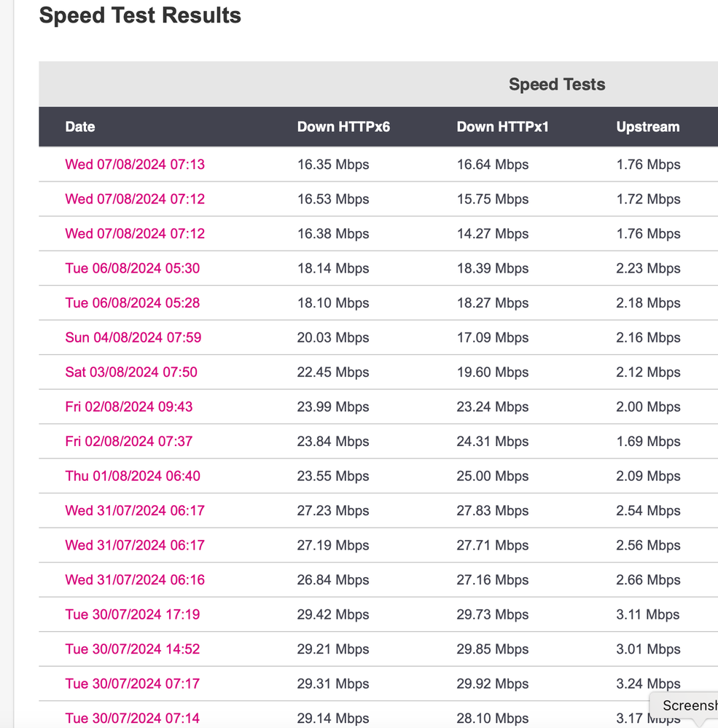
Task: Open the Wed 07/08/2024 07:13 speed test
Action: pos(135,165)
